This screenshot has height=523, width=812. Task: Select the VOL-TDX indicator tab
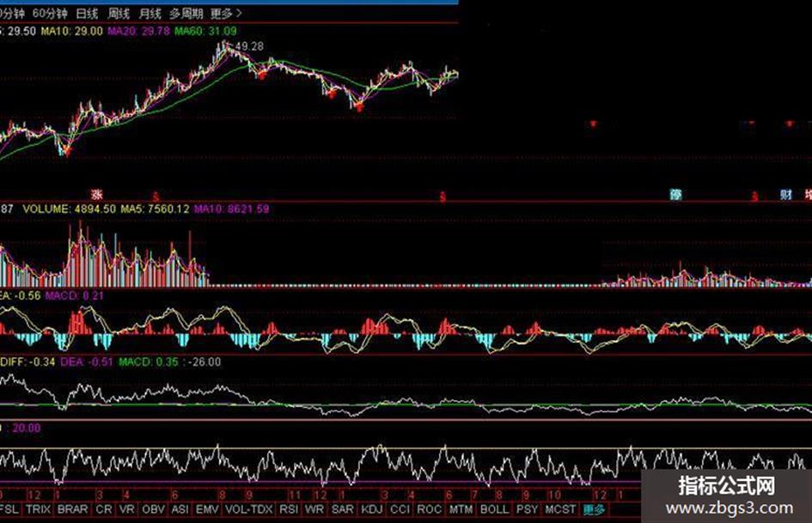[x=248, y=509]
